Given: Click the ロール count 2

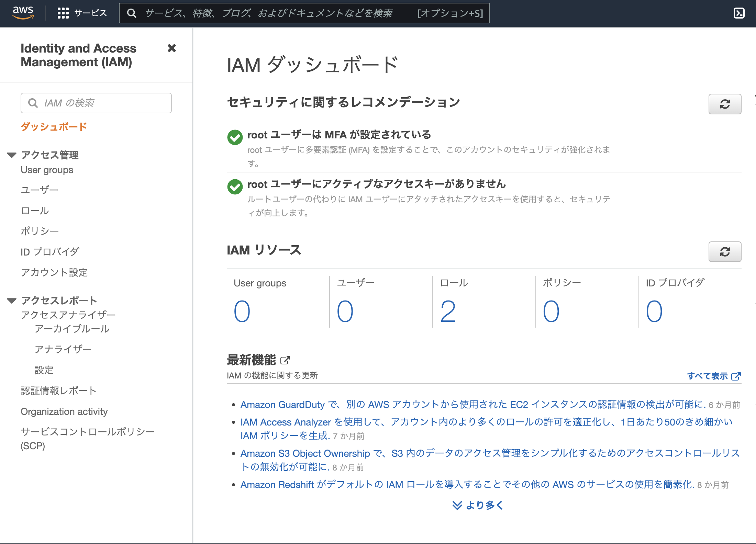Looking at the screenshot, I should click(448, 311).
